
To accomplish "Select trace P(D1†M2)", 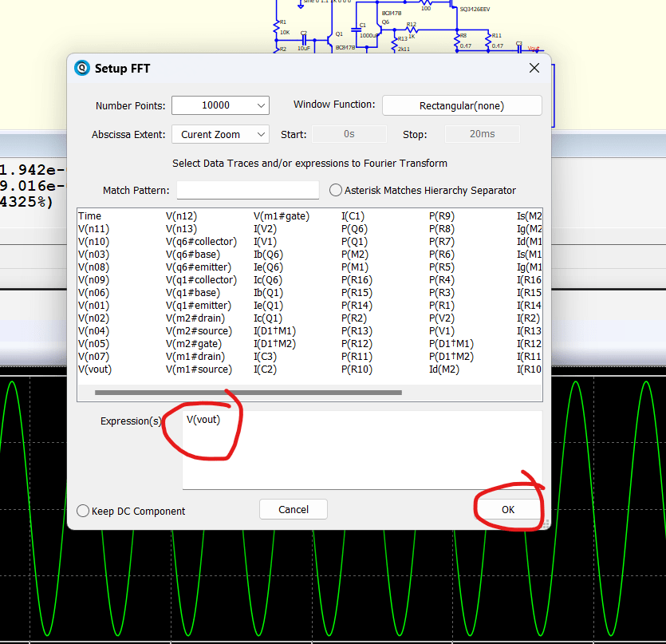I will pos(451,356).
